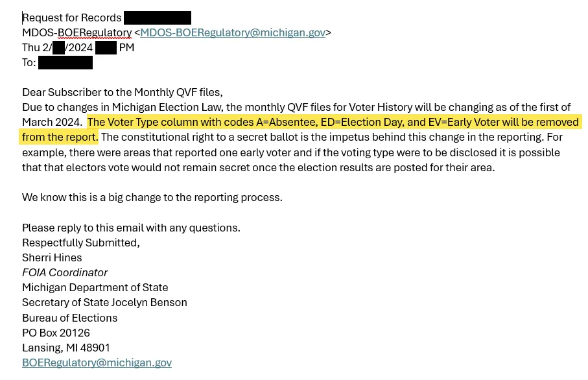Click the italic "FOIA Coordinator" title
Screen dimensions: 588x380
65,272
